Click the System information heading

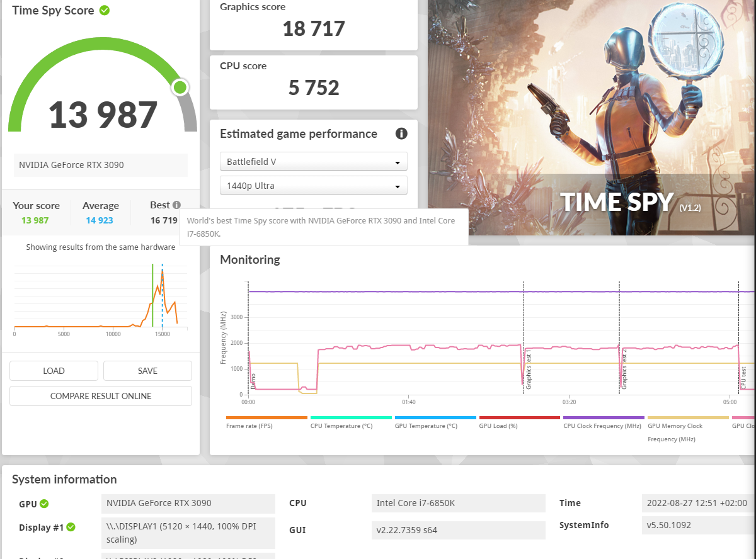click(x=64, y=480)
